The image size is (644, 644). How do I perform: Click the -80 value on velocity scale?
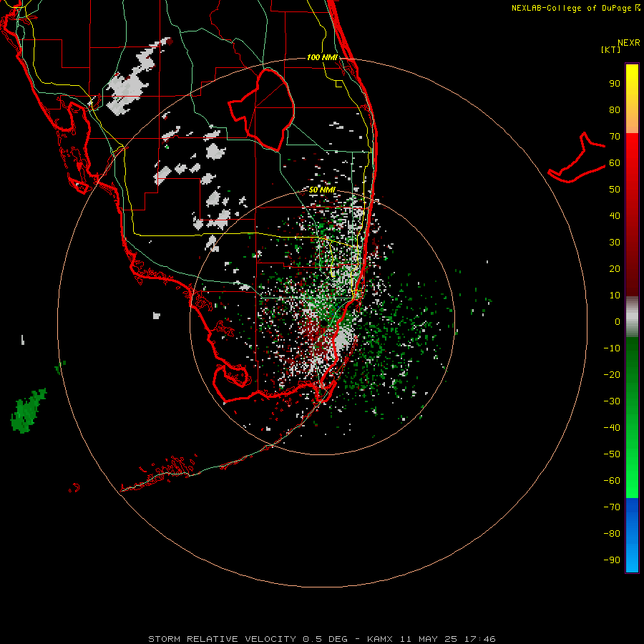[x=612, y=534]
